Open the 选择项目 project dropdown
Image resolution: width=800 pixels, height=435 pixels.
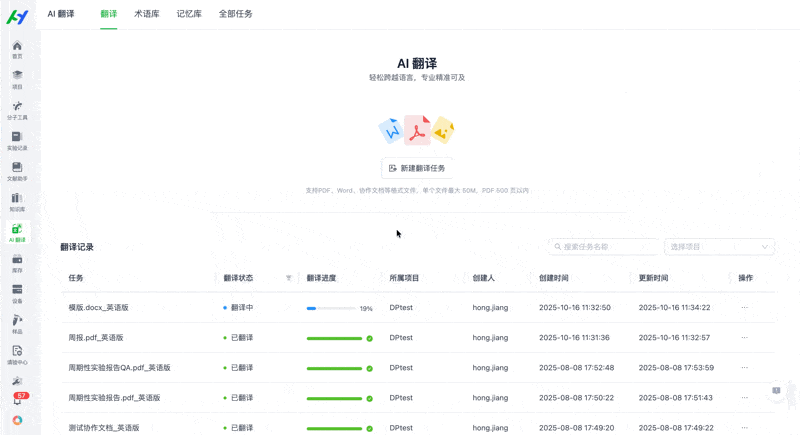719,247
